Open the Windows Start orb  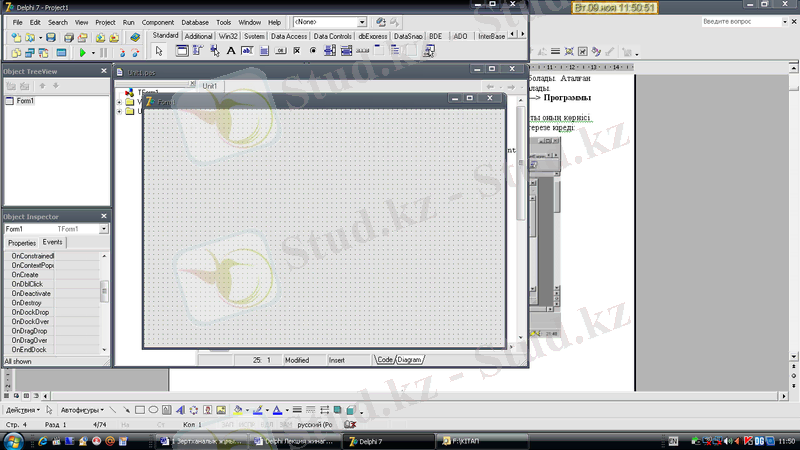pyautogui.click(x=13, y=441)
